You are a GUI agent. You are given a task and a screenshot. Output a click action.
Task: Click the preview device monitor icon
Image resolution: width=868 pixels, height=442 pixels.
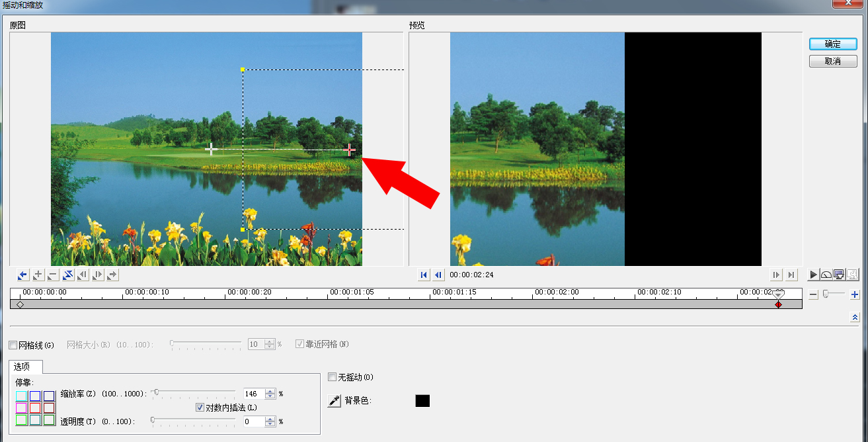(x=839, y=275)
